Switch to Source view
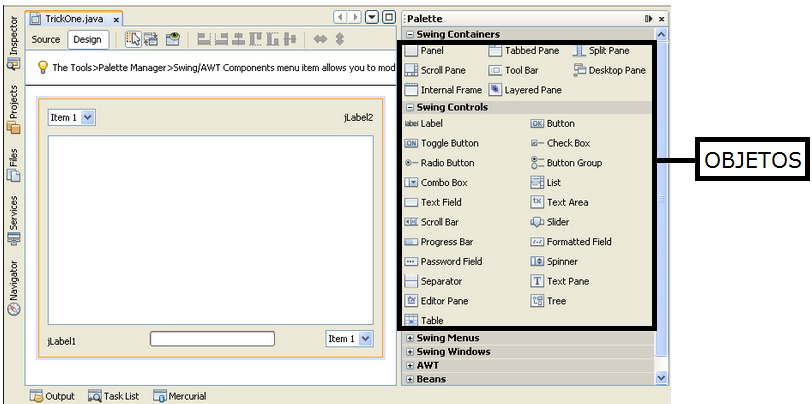The image size is (812, 404). [46, 40]
